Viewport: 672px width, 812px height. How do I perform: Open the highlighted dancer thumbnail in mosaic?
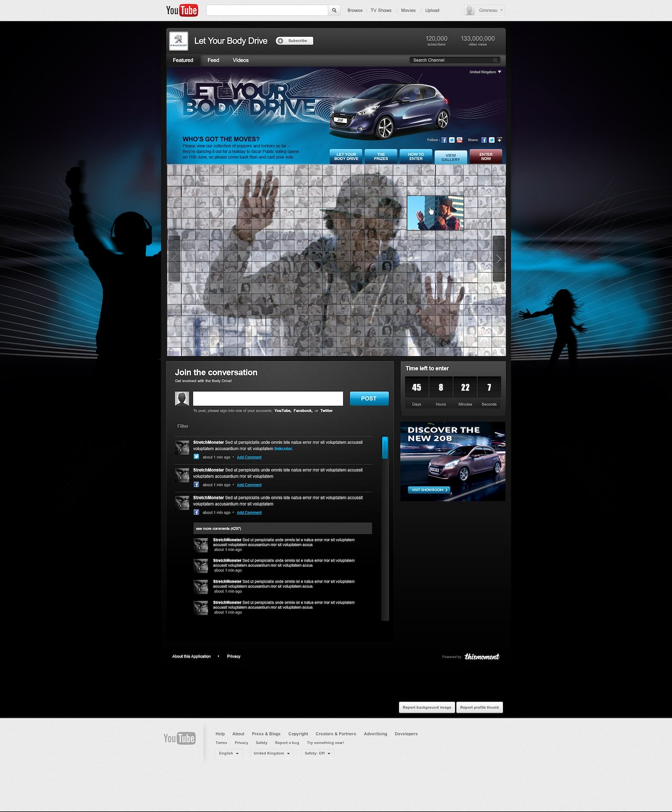tap(435, 213)
